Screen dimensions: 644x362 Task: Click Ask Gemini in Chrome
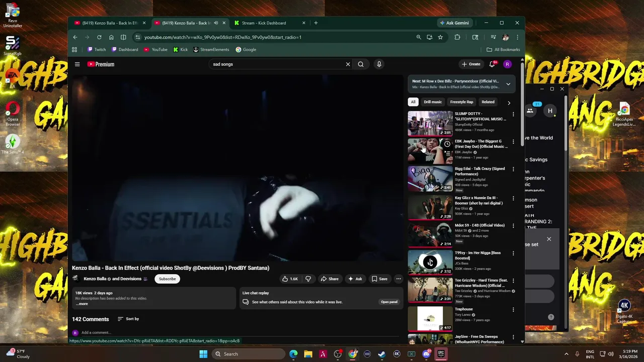click(454, 23)
